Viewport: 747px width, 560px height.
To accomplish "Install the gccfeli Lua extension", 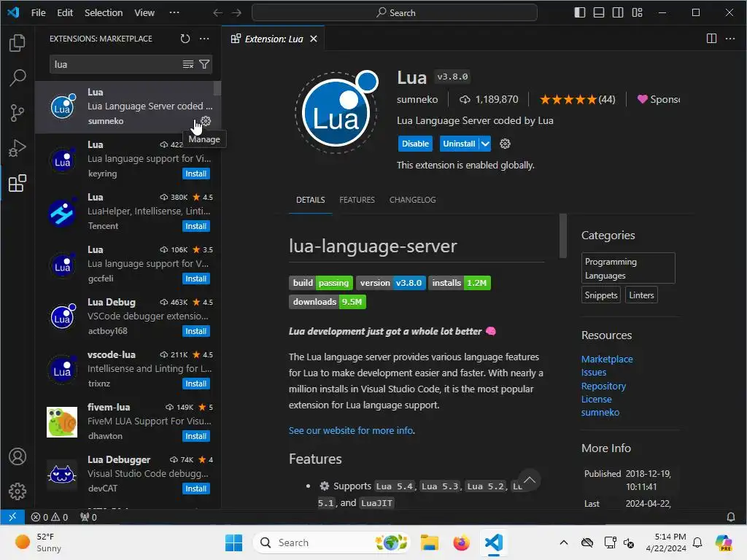I will 196,279.
